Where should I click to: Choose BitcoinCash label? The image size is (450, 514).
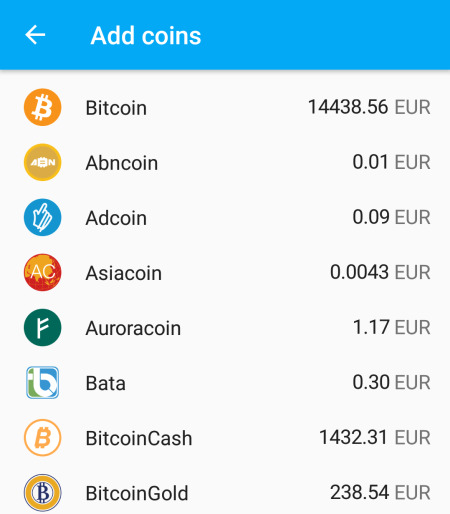139,438
